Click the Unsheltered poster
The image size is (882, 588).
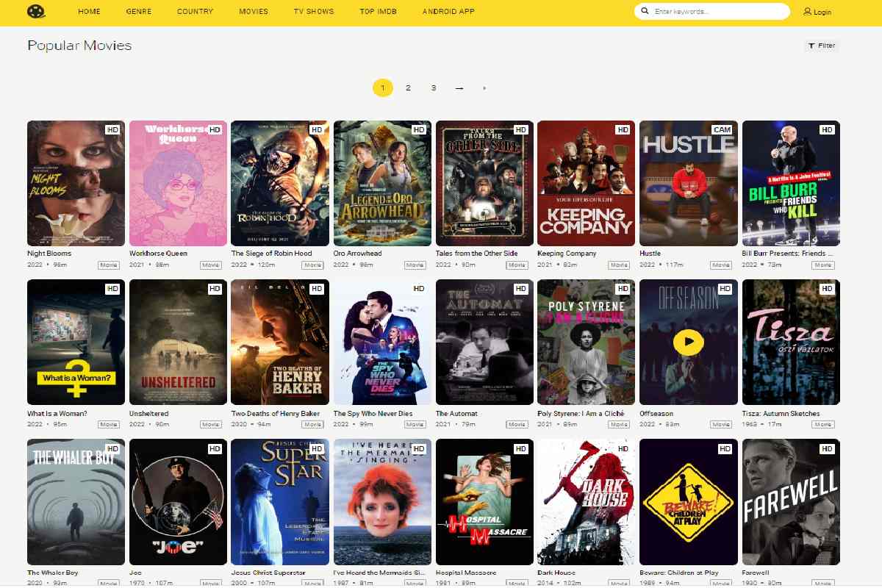coord(178,343)
